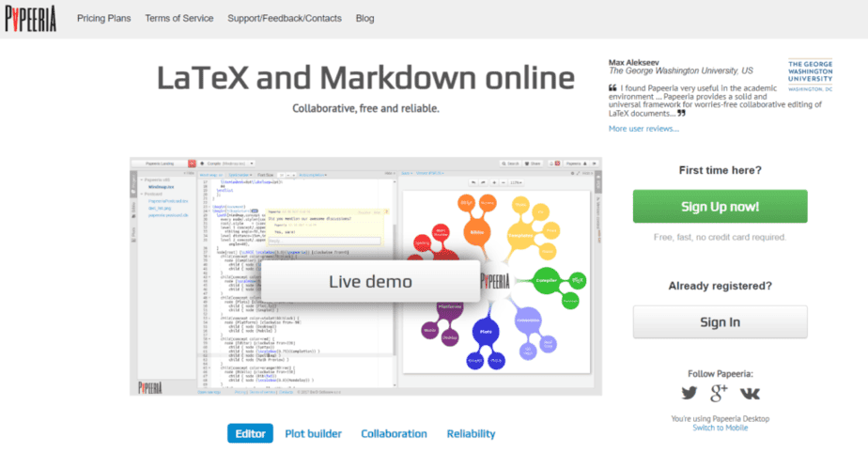Select the Editor tab
Viewport: 868px width, 453px height.
pos(250,433)
